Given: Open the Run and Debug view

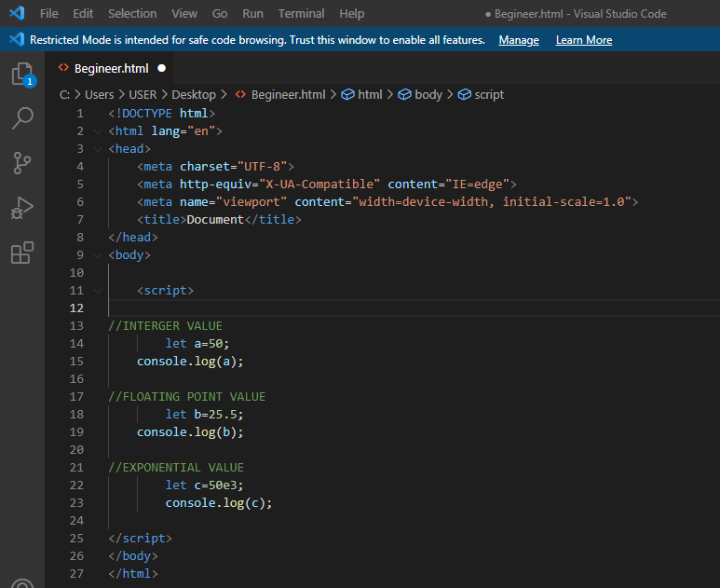Looking at the screenshot, I should click(x=22, y=208).
